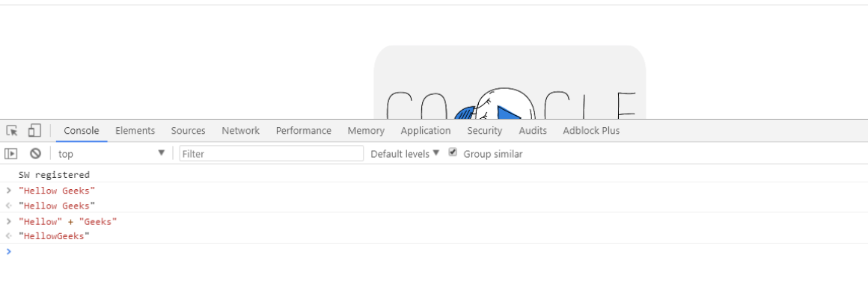
Task: Click the input arrow beside "Hellow Geeks"
Action: click(8, 191)
